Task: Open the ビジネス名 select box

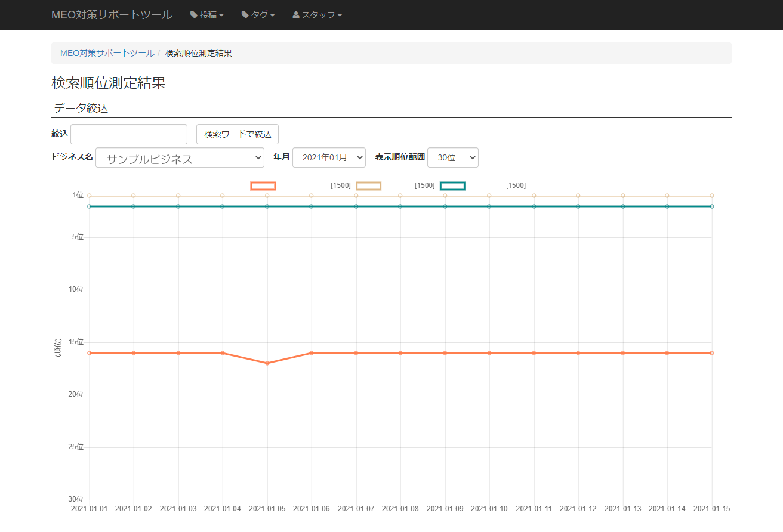Action: coord(180,158)
